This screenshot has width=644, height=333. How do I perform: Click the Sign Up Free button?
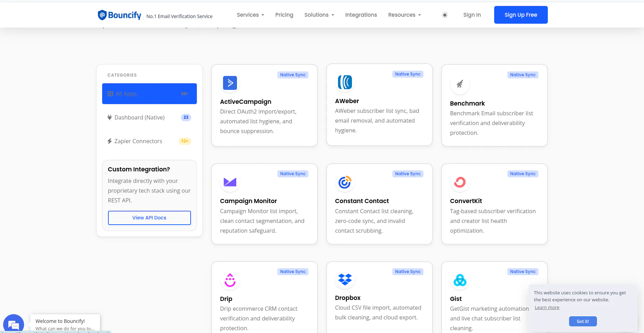click(521, 15)
